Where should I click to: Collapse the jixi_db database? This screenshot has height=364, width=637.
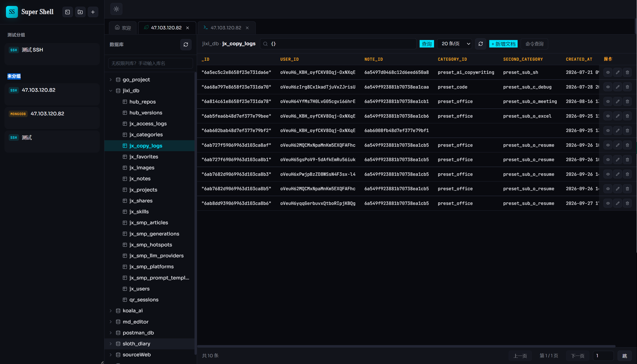pyautogui.click(x=110, y=91)
